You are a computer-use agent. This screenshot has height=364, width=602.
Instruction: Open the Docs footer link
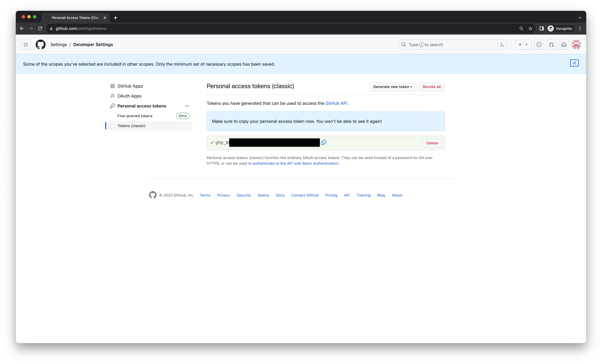coord(280,195)
